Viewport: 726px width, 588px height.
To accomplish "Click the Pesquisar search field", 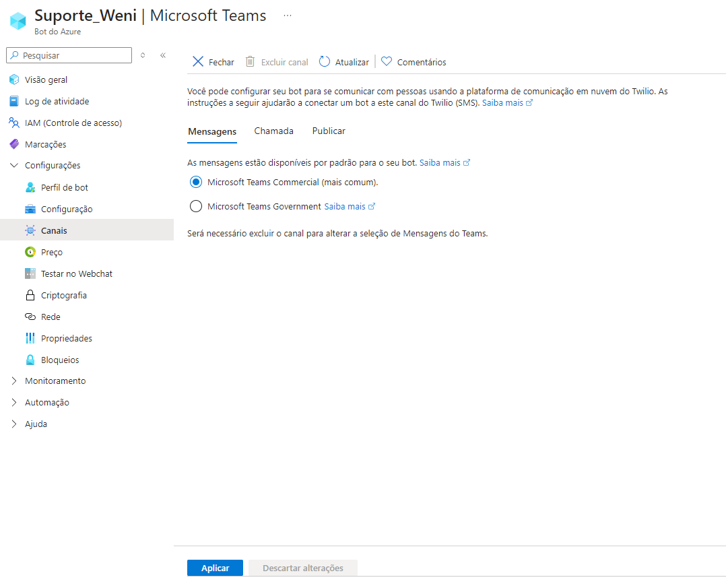I will click(x=69, y=55).
